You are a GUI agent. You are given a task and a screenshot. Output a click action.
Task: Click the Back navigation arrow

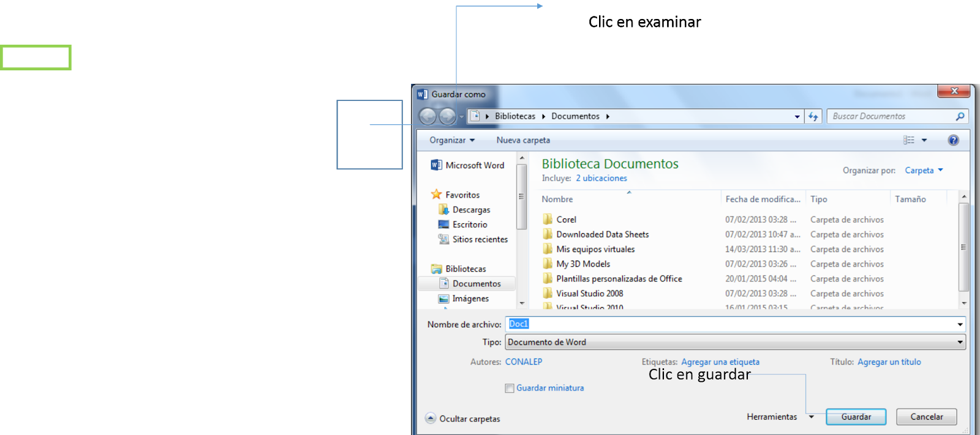coord(428,116)
